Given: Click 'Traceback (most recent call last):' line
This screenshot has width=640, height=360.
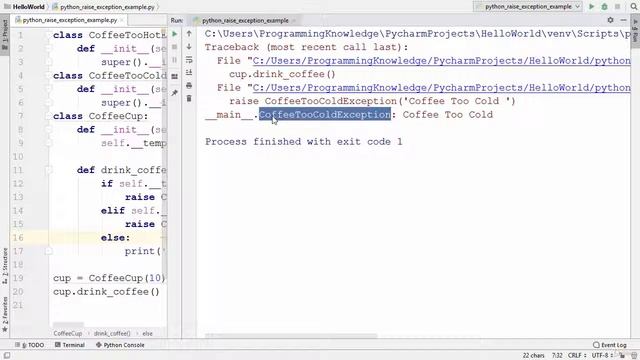Looking at the screenshot, I should coord(306,47).
